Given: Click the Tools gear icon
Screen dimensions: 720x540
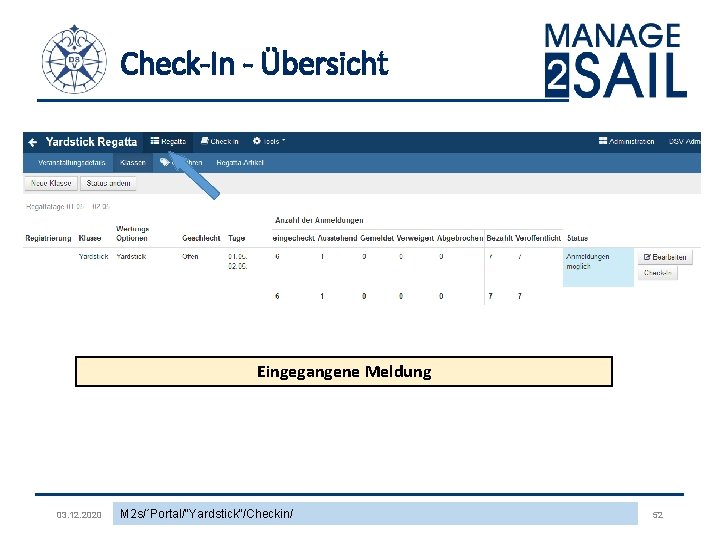Looking at the screenshot, I should (x=257, y=141).
